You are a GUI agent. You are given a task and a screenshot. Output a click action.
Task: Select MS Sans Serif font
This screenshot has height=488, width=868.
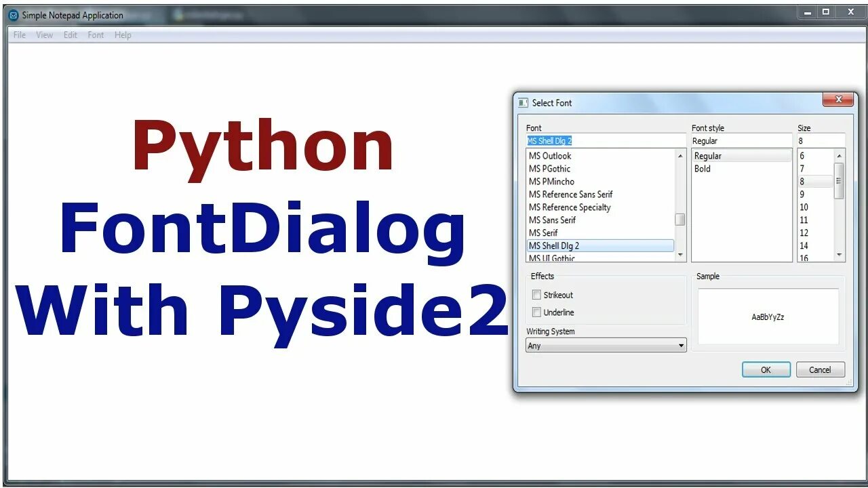point(601,220)
